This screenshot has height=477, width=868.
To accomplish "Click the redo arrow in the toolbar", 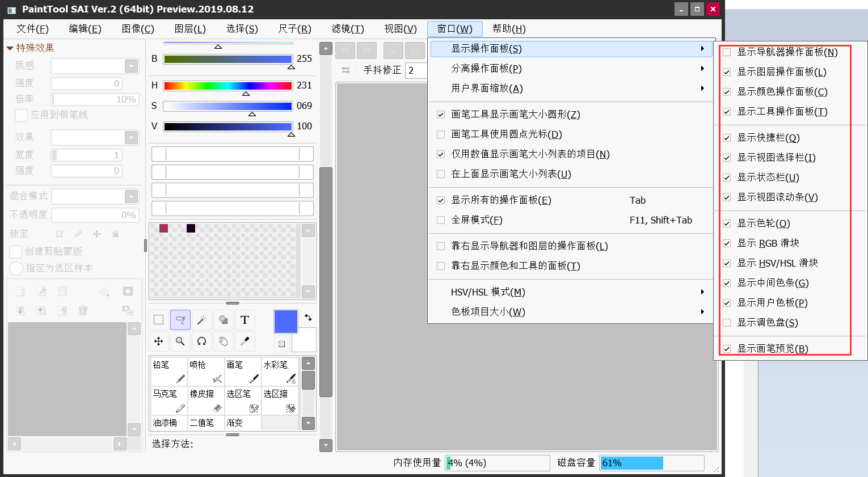I will pyautogui.click(x=366, y=50).
